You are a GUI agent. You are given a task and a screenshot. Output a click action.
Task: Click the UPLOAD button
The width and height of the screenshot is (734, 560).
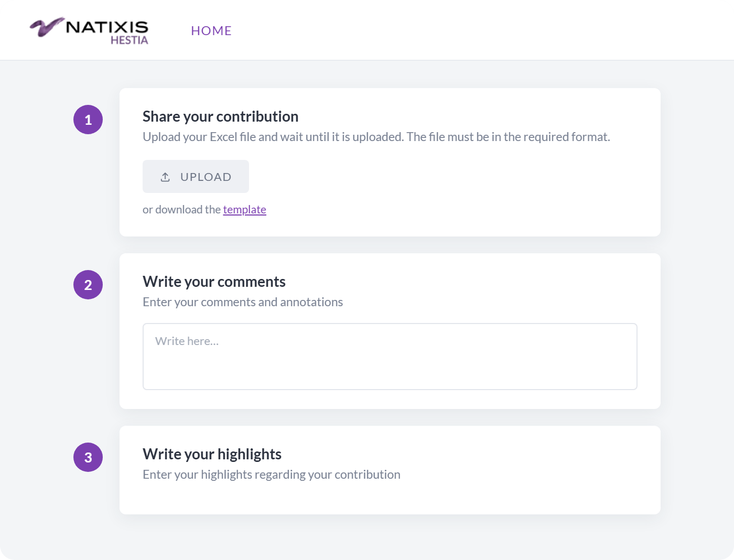[x=196, y=177]
